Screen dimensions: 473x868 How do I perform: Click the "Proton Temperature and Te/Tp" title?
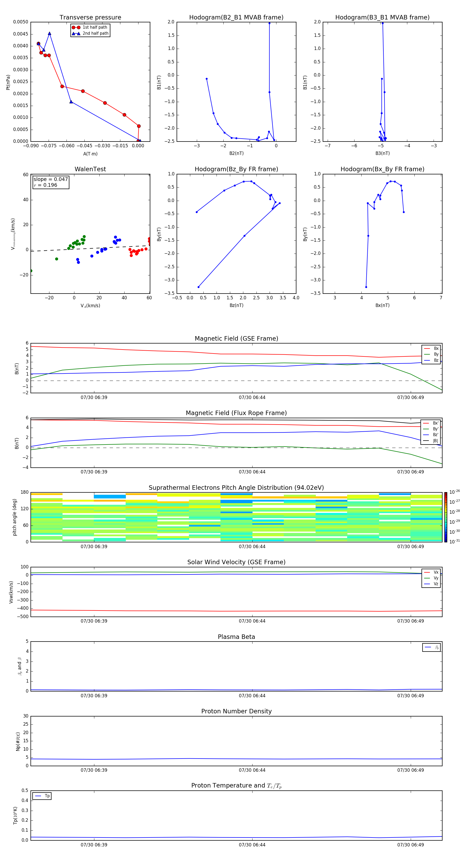(x=236, y=786)
